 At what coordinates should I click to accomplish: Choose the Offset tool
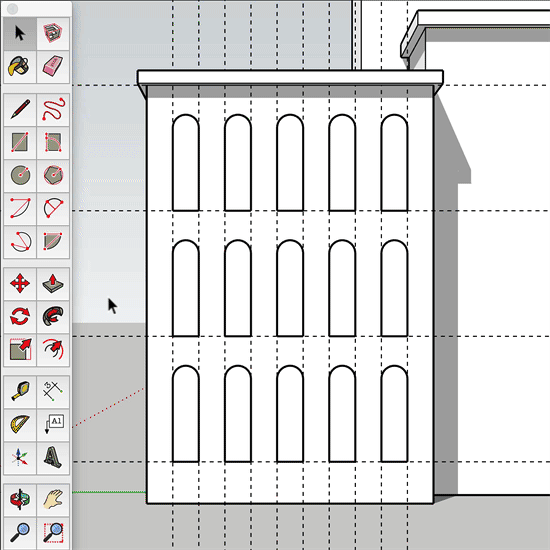click(53, 350)
